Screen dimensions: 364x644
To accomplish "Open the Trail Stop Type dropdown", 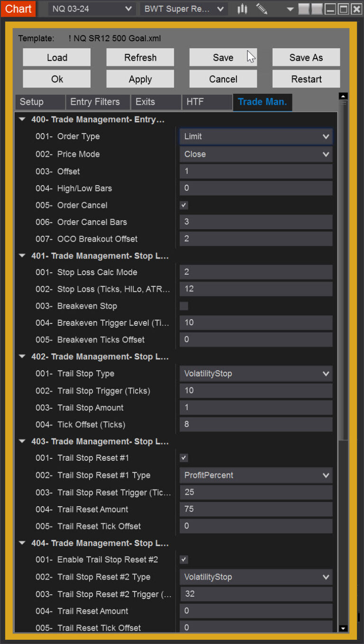I will [x=255, y=374].
